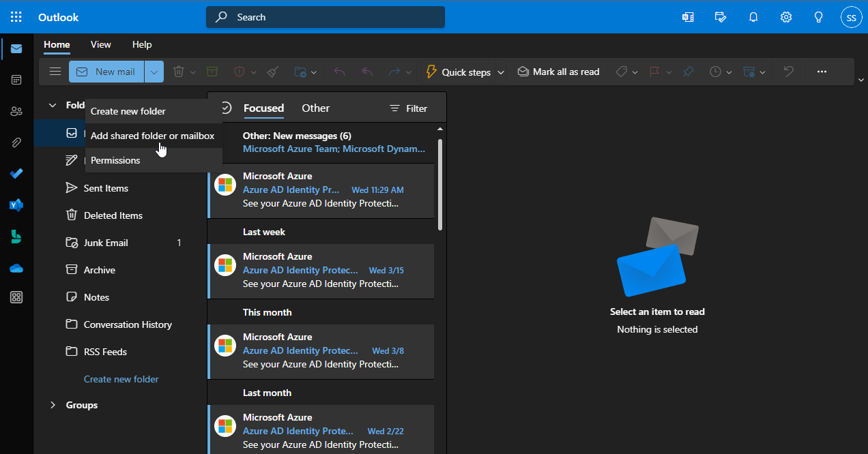
Task: Click the Pin toolbar icon
Action: click(688, 72)
